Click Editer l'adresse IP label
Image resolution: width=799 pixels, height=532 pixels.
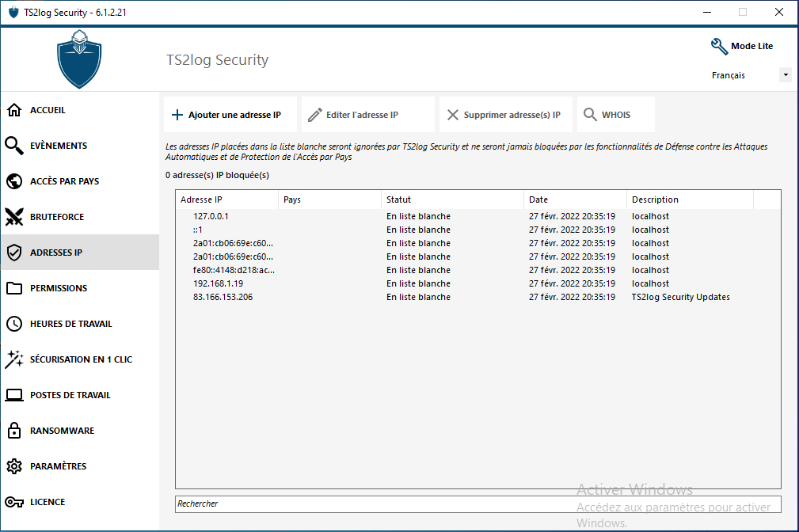pyautogui.click(x=363, y=115)
